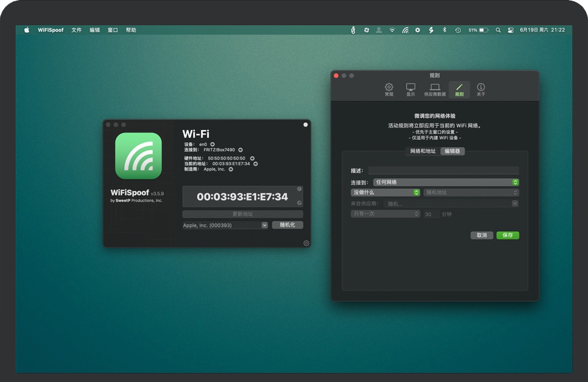Switch to the 编辑器 (Editor) segment
This screenshot has height=382, width=588.
[452, 151]
